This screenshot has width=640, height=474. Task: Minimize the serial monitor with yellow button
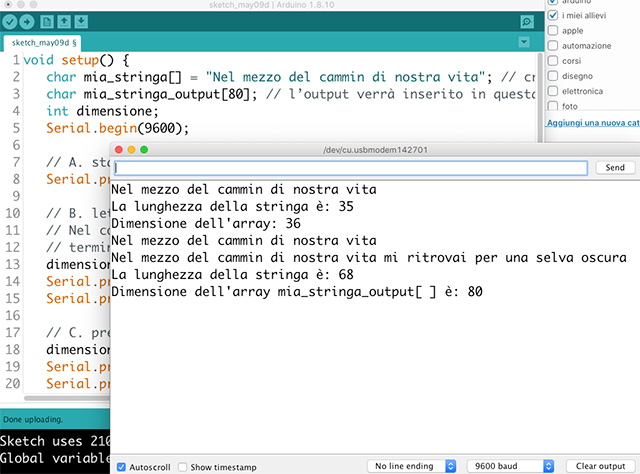131,150
